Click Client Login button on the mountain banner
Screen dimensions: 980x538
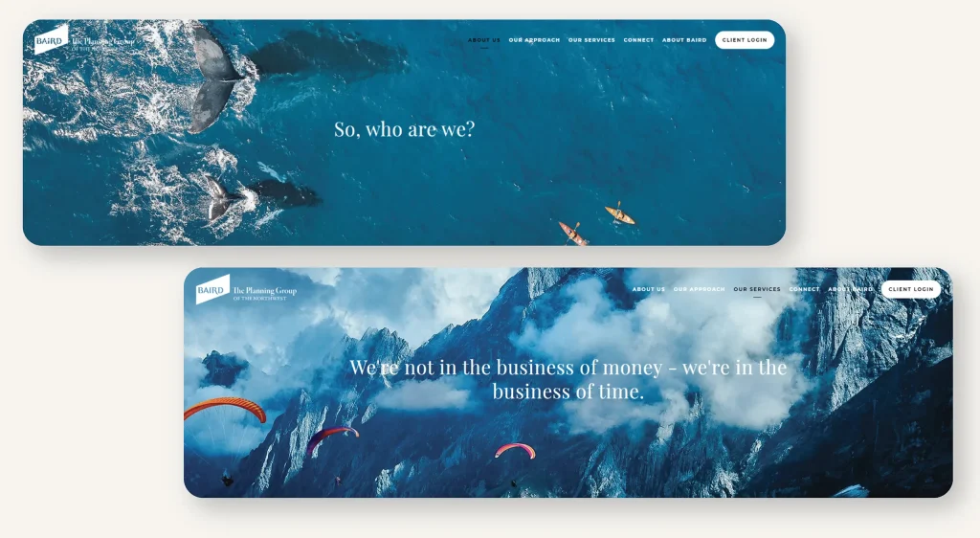coord(911,289)
